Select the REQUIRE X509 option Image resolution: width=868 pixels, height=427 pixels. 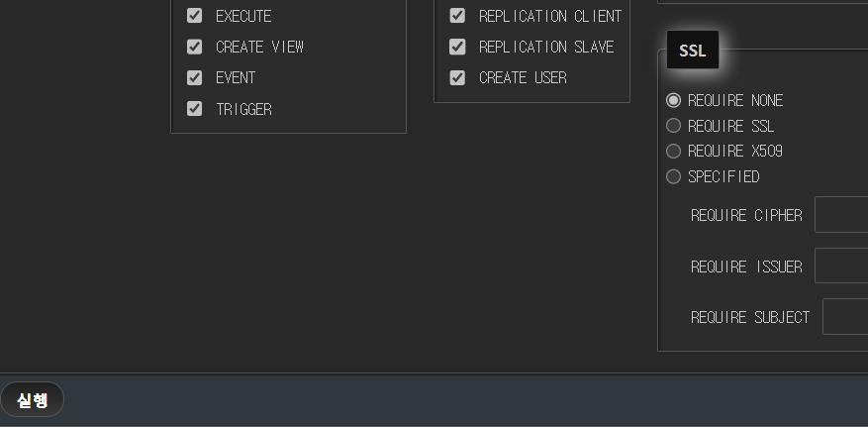674,152
